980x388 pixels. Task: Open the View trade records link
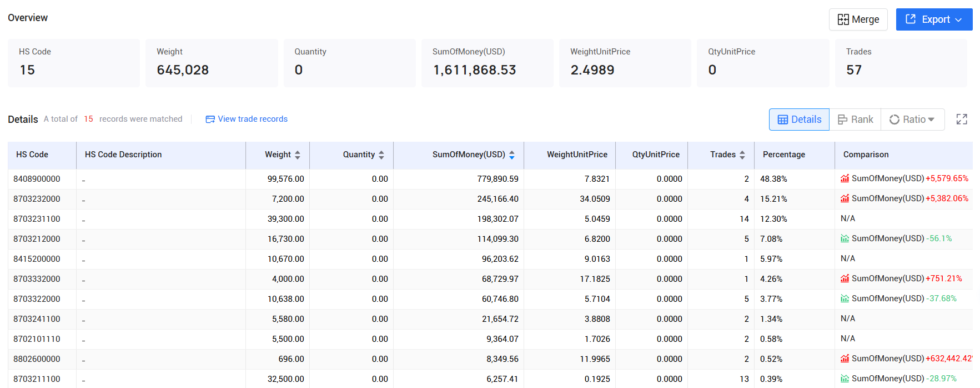pos(253,119)
